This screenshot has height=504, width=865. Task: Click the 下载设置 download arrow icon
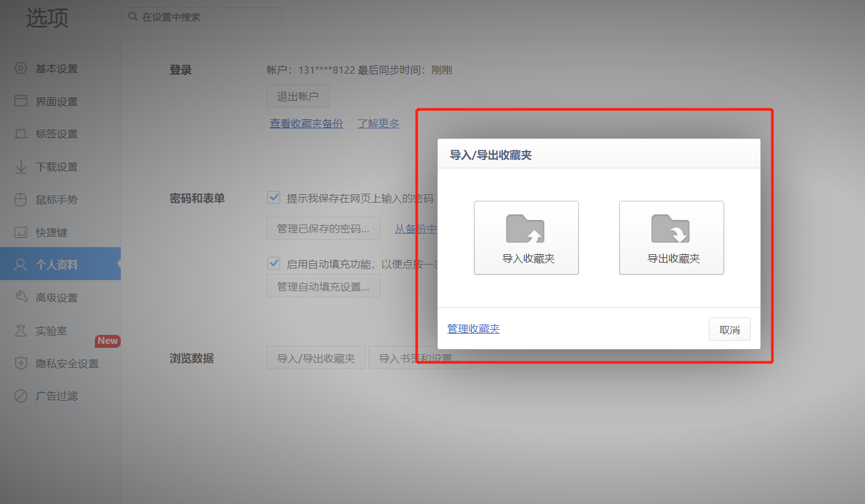tap(21, 166)
